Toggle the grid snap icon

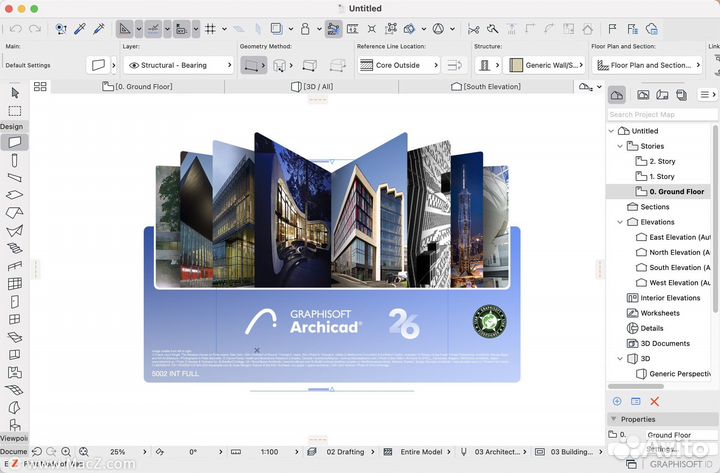click(210, 29)
